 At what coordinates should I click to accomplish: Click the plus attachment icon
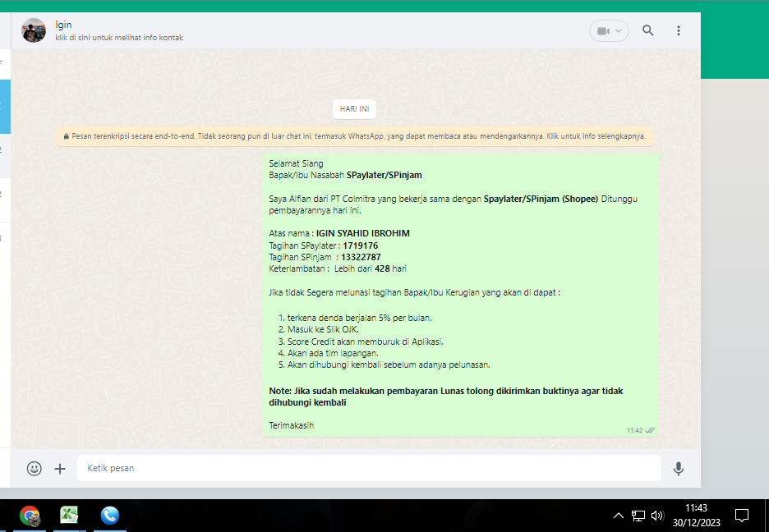60,469
